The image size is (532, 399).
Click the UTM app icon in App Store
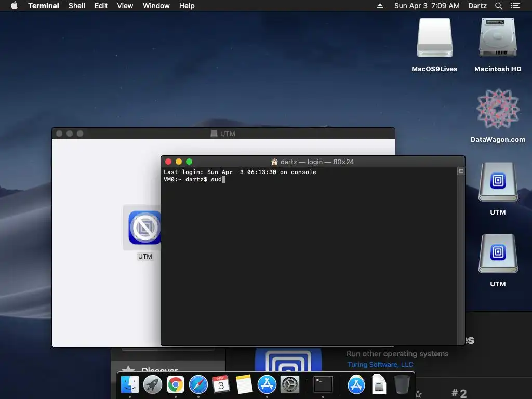pyautogui.click(x=288, y=360)
